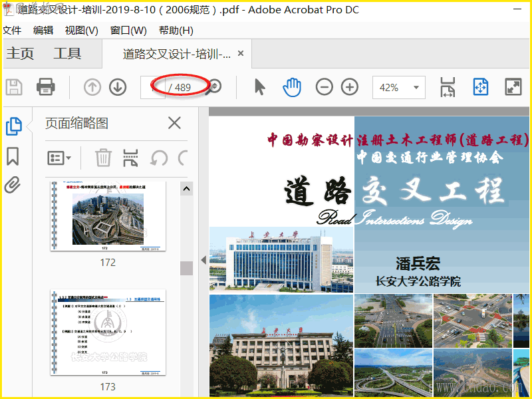Close the 页面缩略图 panel
This screenshot has width=532, height=399.
click(x=174, y=123)
